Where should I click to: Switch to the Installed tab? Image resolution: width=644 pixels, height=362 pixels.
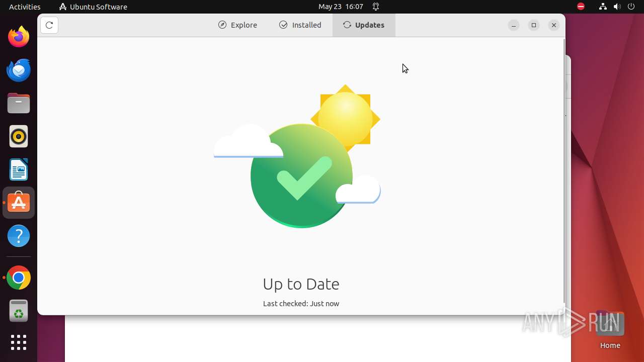(300, 25)
